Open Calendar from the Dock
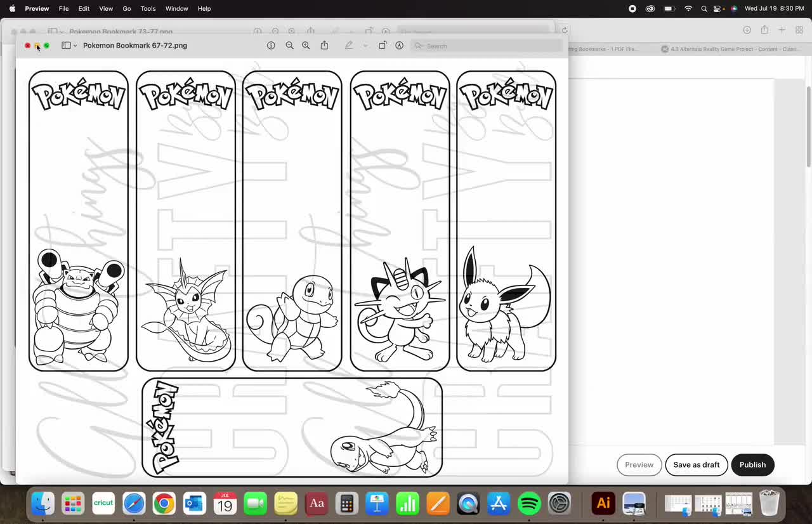Image resolution: width=812 pixels, height=524 pixels. point(225,503)
